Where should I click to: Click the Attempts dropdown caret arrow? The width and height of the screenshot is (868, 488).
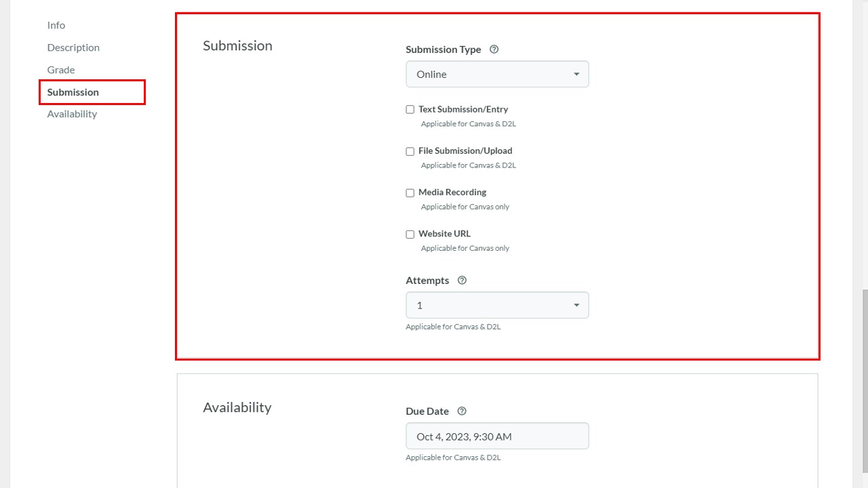(576, 305)
